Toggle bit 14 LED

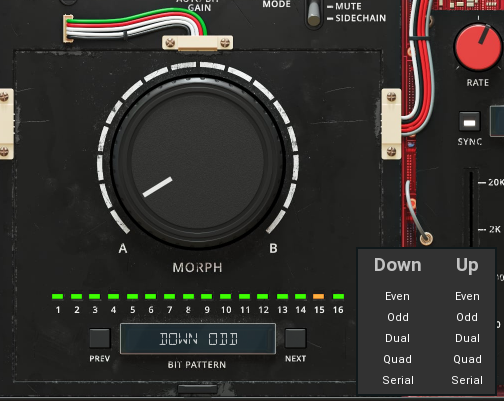click(301, 296)
